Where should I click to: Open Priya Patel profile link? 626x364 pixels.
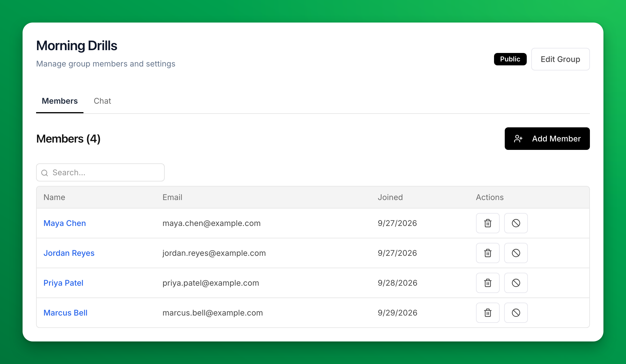pos(63,283)
